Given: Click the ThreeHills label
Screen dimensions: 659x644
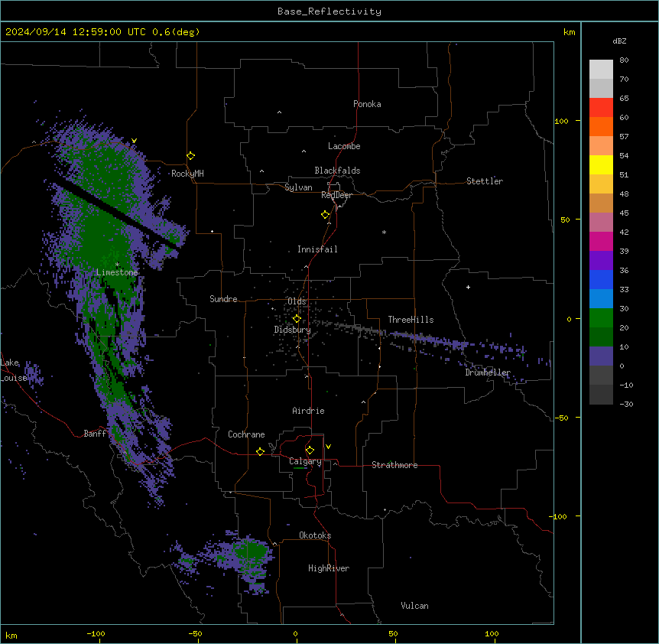Looking at the screenshot, I should pos(411,320).
